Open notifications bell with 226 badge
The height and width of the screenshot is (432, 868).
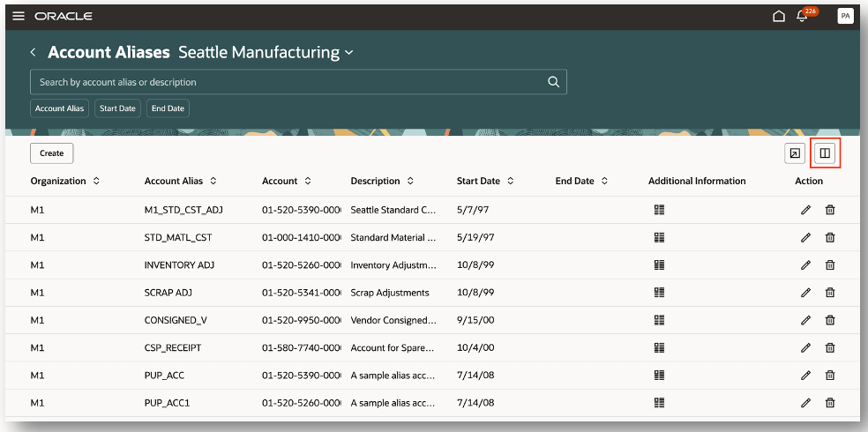802,17
